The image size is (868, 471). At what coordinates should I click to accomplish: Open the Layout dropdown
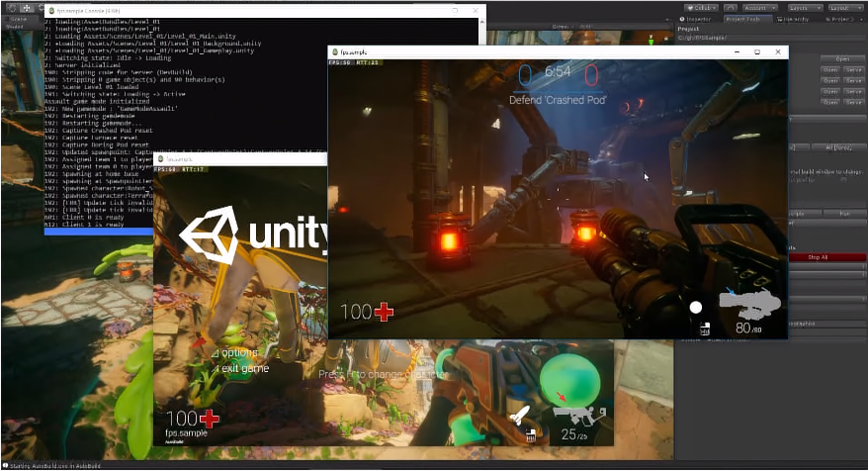844,8
